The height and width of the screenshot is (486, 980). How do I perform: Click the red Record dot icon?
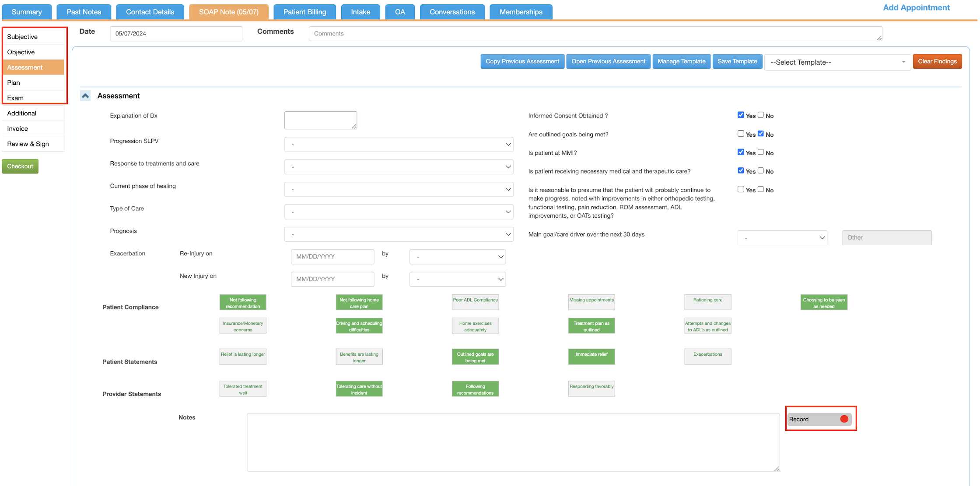[x=844, y=419]
